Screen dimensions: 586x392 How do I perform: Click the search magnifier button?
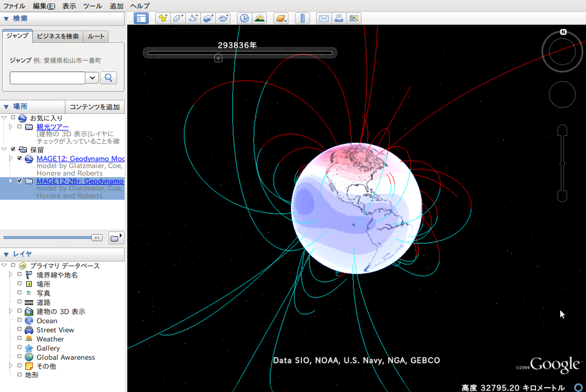pos(108,78)
